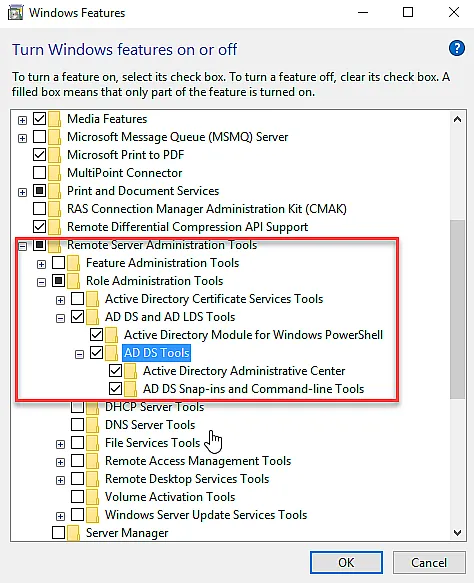Click the Cancel button
The height and width of the screenshot is (583, 474).
coord(429,563)
